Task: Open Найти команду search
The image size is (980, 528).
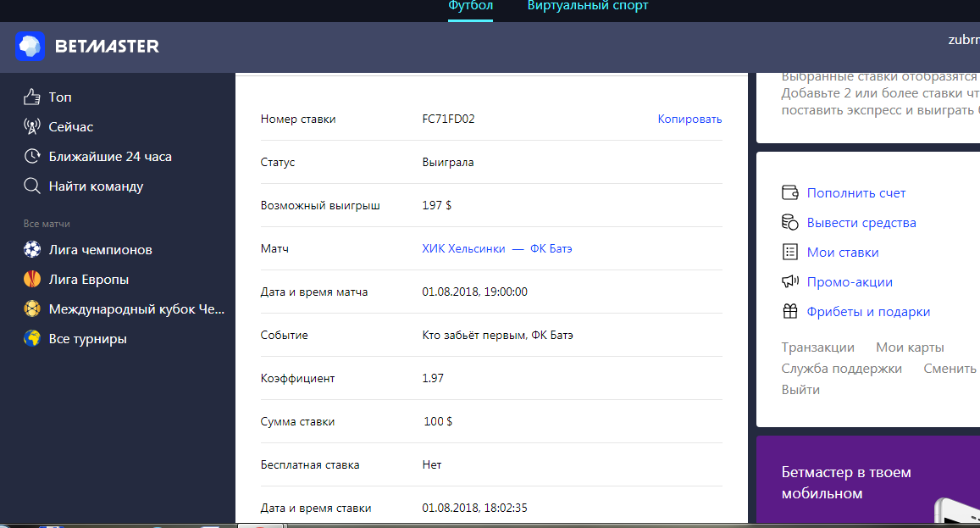Action: [96, 186]
